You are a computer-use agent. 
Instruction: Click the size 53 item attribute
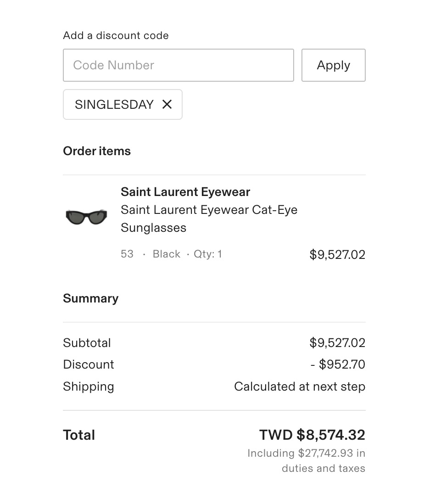(x=127, y=254)
